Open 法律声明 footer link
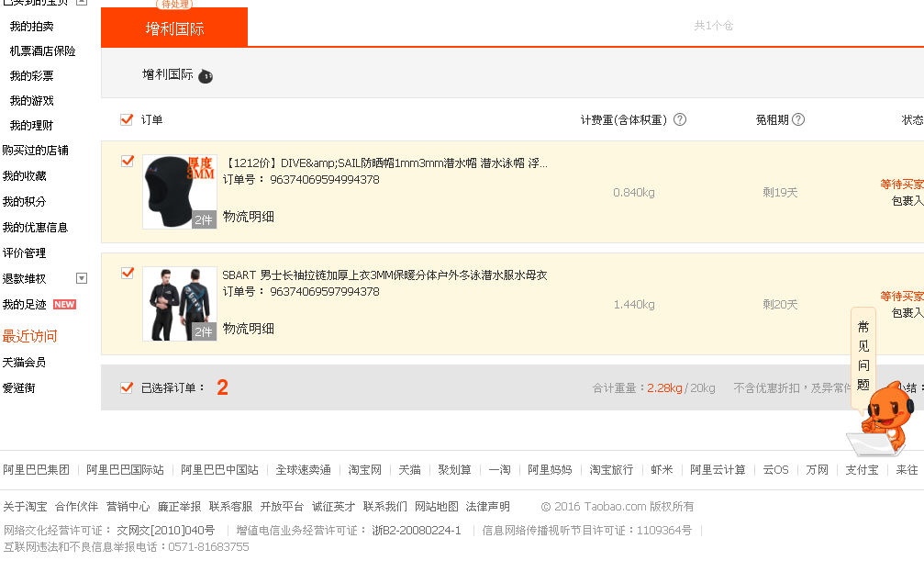Screen dimensions: 924x572 (x=487, y=507)
